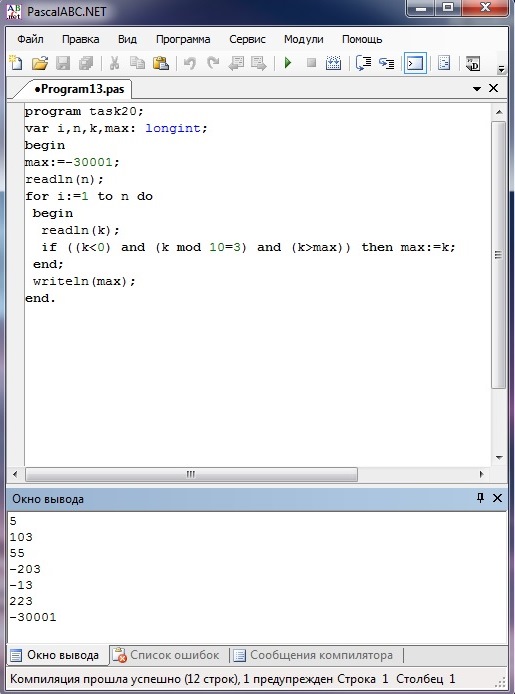Click the 'readln(k);' code line
The height and width of the screenshot is (694, 515).
81,230
